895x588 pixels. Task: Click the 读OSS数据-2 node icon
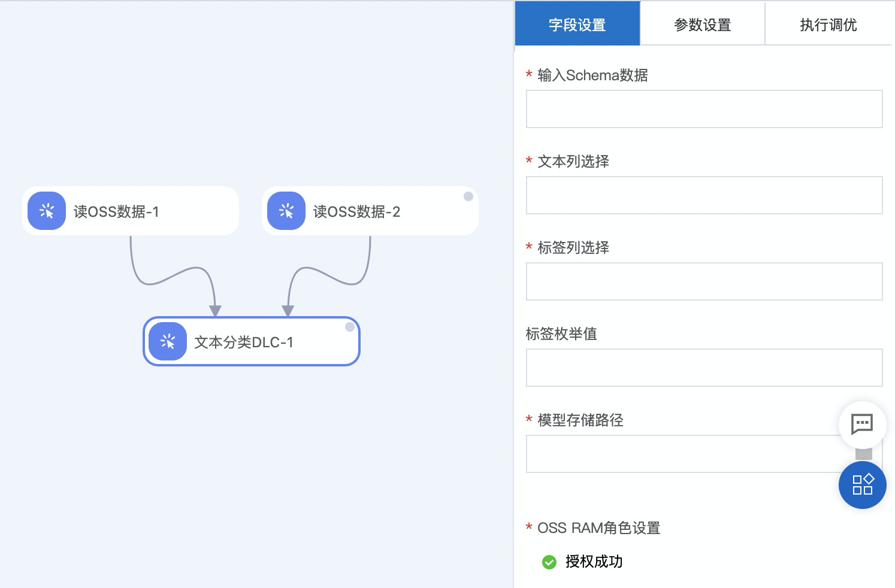(286, 211)
